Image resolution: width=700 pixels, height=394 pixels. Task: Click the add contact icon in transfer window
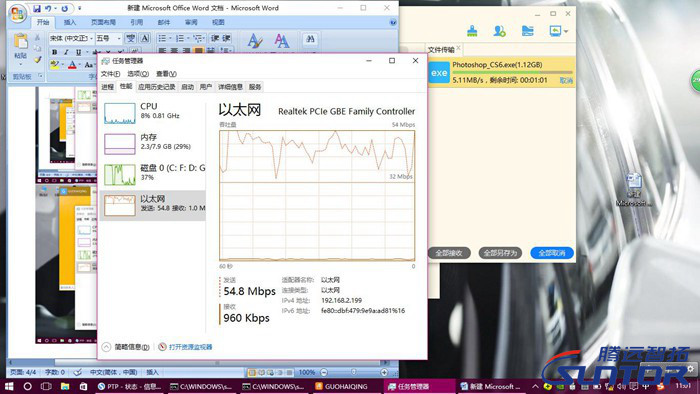500,31
